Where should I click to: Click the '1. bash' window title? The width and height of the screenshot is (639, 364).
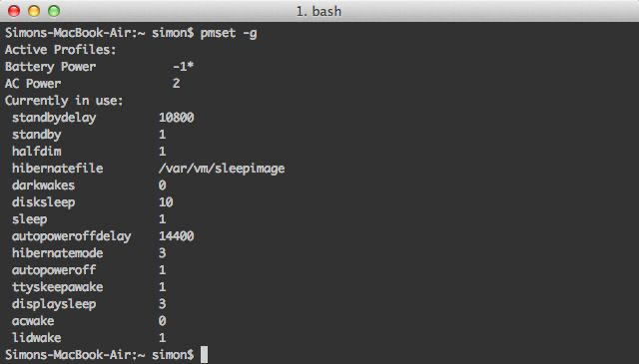[319, 11]
